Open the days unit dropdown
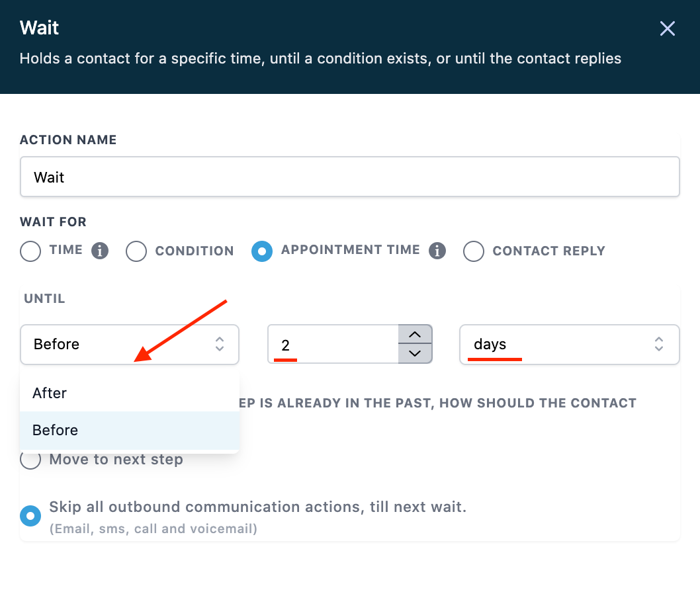This screenshot has height=590, width=700. [569, 344]
